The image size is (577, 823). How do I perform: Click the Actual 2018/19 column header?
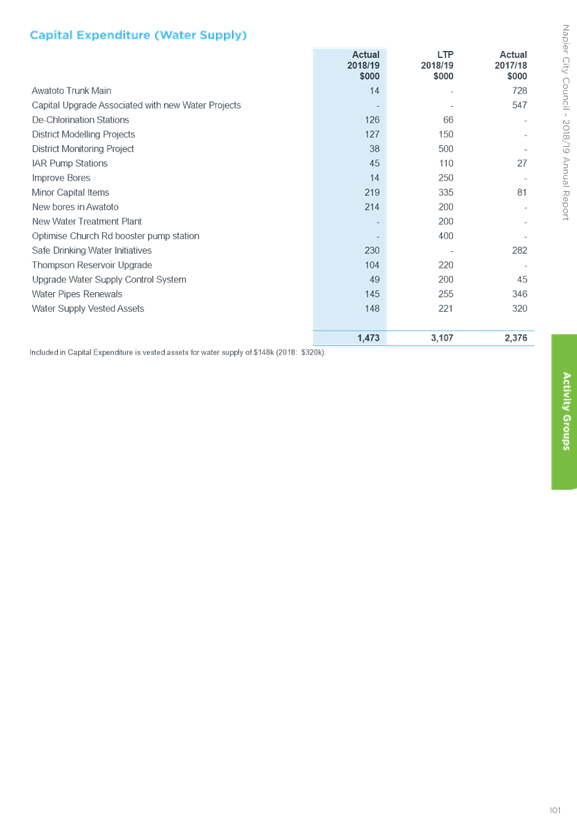(363, 66)
